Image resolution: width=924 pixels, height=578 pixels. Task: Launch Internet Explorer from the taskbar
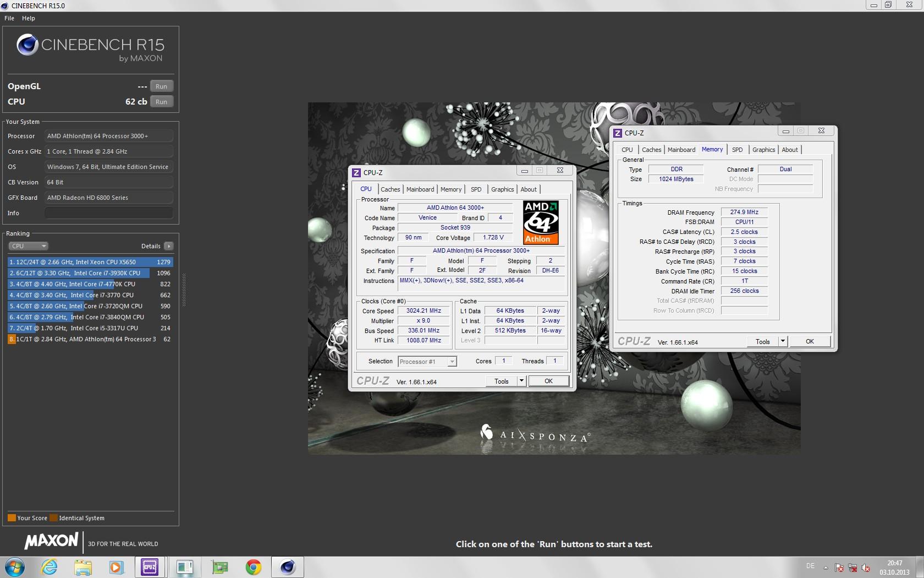[50, 567]
